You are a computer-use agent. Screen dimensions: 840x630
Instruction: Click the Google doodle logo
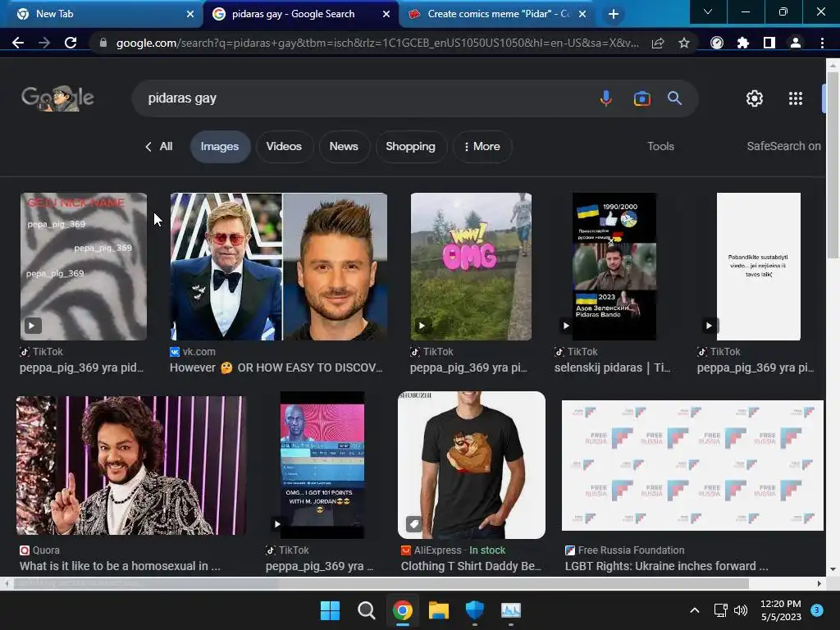[58, 98]
